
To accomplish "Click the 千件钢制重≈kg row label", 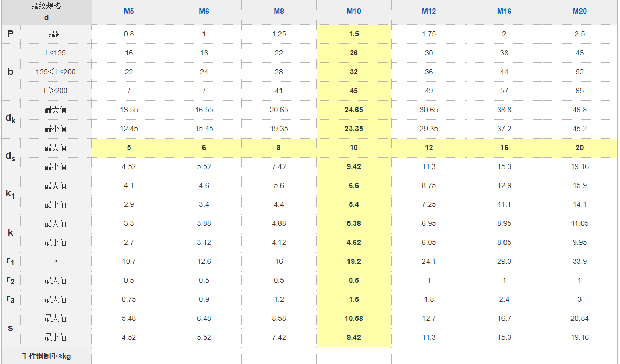I will (x=46, y=356).
